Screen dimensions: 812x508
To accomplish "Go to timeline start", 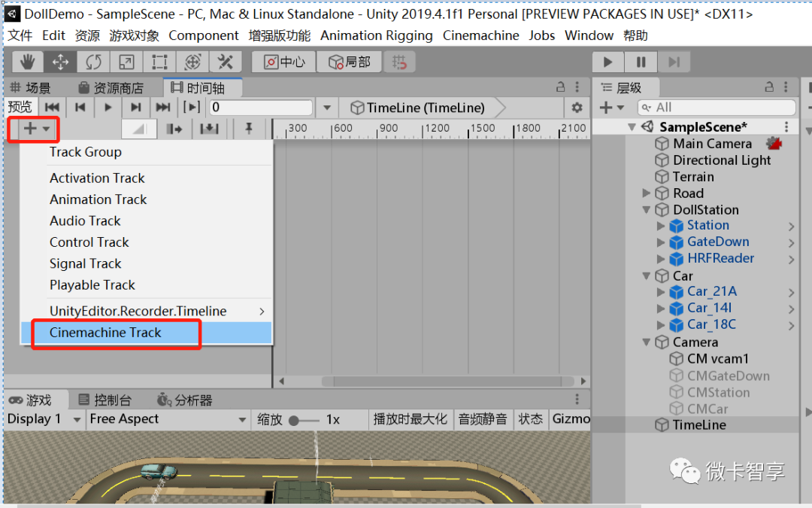I will 52,108.
